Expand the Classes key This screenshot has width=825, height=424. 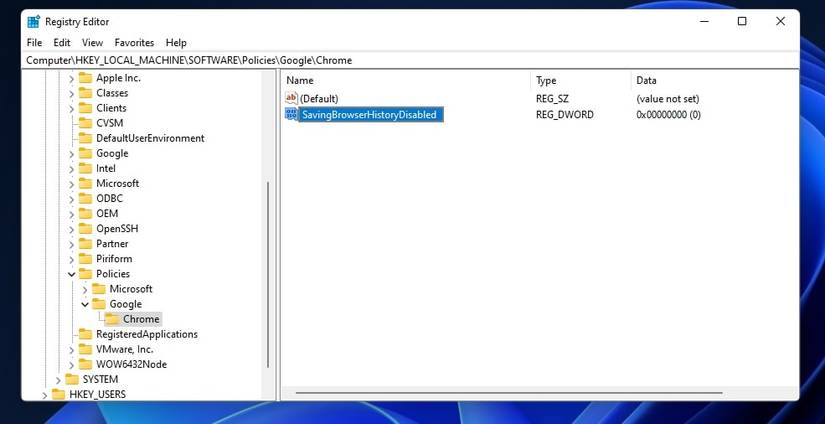[72, 94]
